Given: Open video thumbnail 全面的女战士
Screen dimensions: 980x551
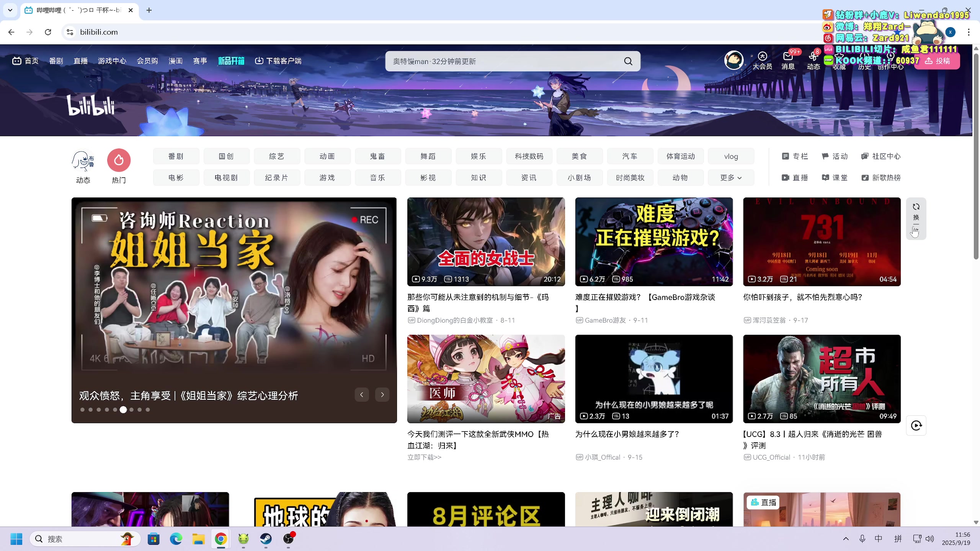Looking at the screenshot, I should tap(486, 241).
